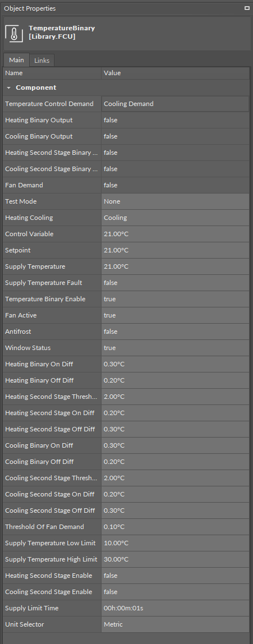Viewport: 253px width, 644px height.
Task: Collapse the Component section
Action: pos(8,88)
